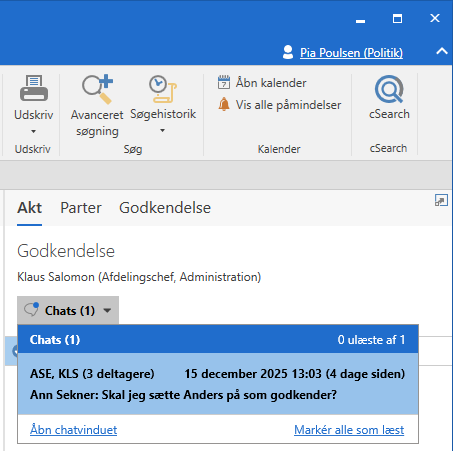Click the chat bubble icon on Chats button
This screenshot has width=453, height=451.
pyautogui.click(x=31, y=310)
